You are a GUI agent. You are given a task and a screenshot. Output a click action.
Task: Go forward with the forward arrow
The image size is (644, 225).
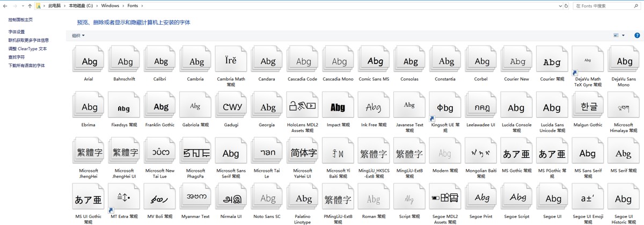[x=14, y=6]
